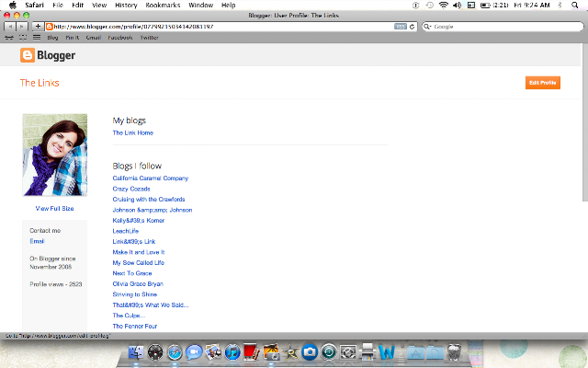Go forward with Safari's forward arrow
This screenshot has width=588, height=368.
(22, 27)
